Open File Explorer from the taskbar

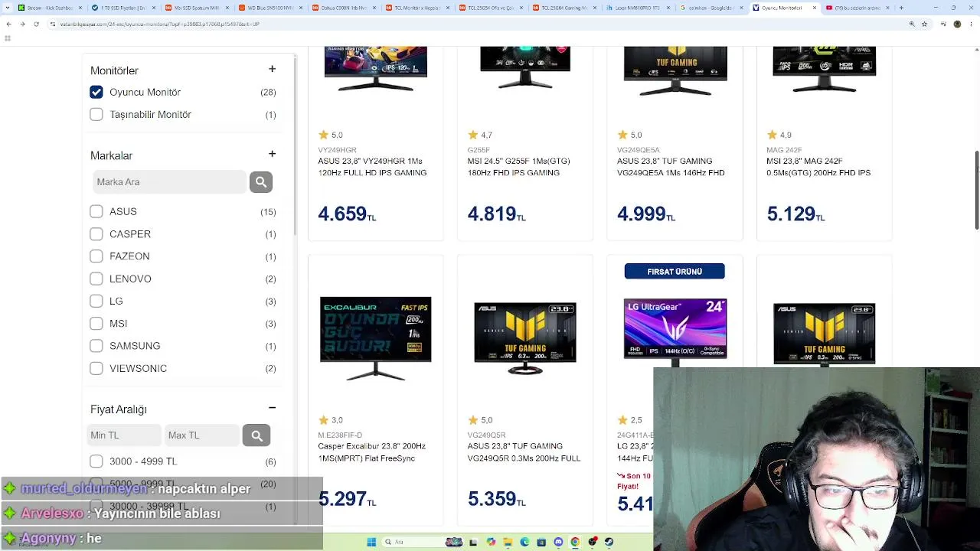click(508, 542)
